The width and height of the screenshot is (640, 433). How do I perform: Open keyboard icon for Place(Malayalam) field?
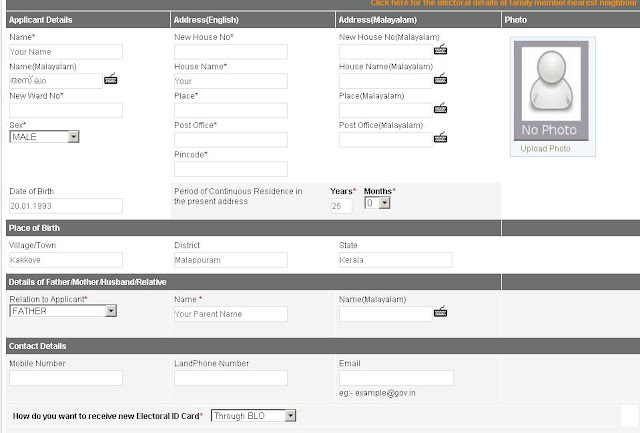point(440,108)
